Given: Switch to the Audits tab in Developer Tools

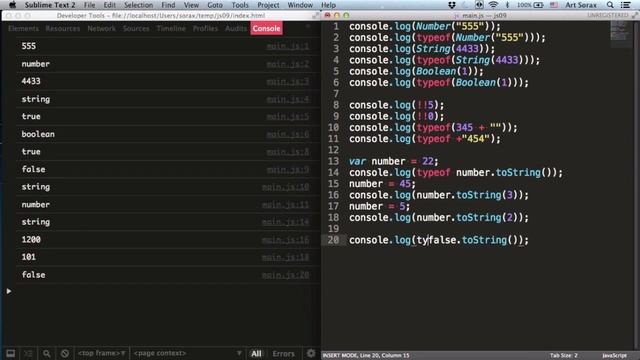Looking at the screenshot, I should coord(236,29).
